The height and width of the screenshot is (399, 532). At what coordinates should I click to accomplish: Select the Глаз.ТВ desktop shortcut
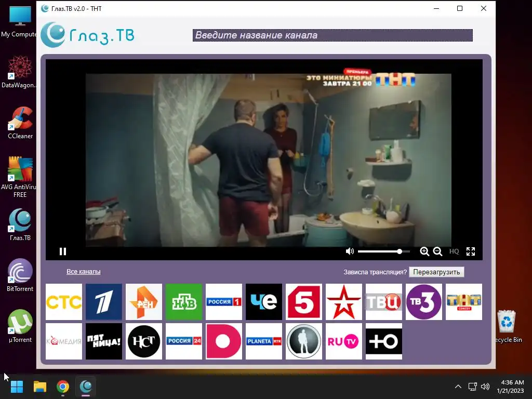(20, 224)
